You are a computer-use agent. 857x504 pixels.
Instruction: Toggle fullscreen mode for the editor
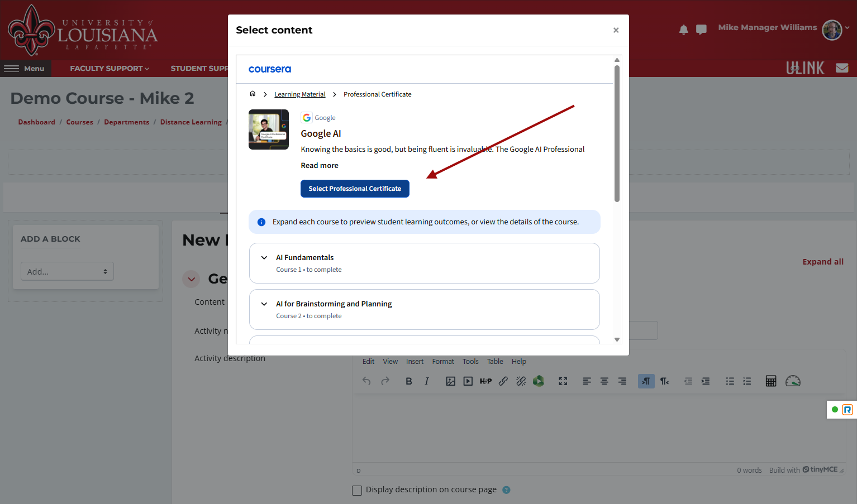pos(563,381)
